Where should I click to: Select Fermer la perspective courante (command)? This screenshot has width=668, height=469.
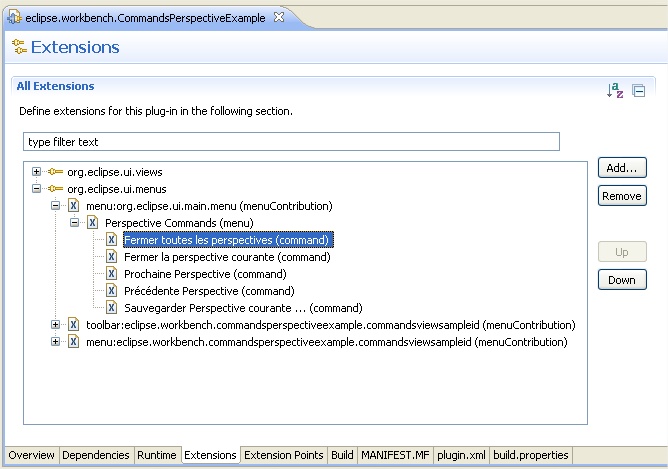227,257
